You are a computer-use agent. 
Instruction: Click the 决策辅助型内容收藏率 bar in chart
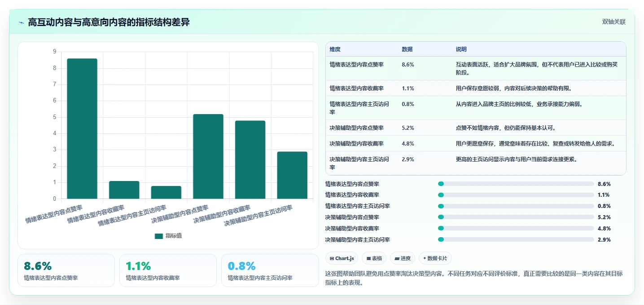[x=250, y=159]
